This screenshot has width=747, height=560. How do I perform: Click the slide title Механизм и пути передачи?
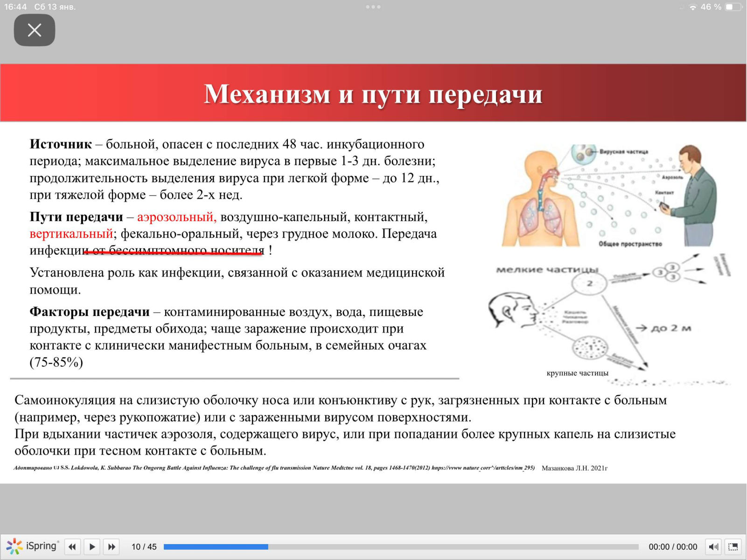[x=373, y=94]
